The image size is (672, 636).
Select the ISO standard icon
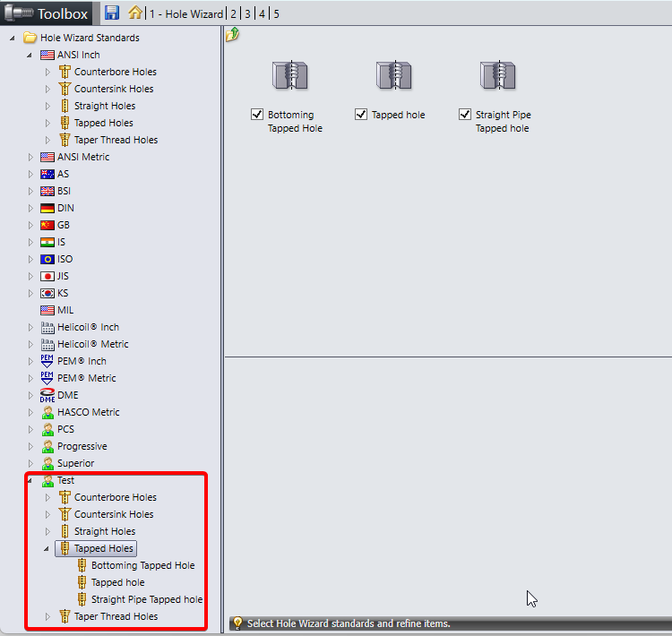[x=47, y=259]
